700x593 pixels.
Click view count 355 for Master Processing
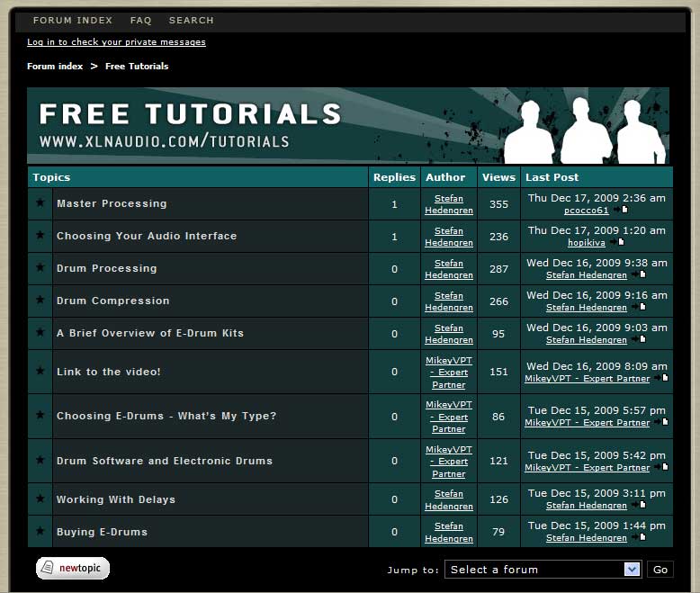pyautogui.click(x=498, y=204)
